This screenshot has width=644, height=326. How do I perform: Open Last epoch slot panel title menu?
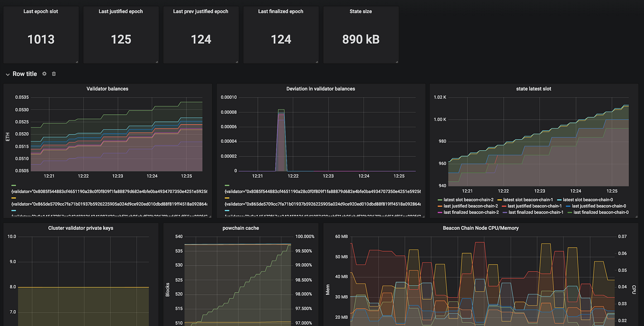[x=40, y=11]
